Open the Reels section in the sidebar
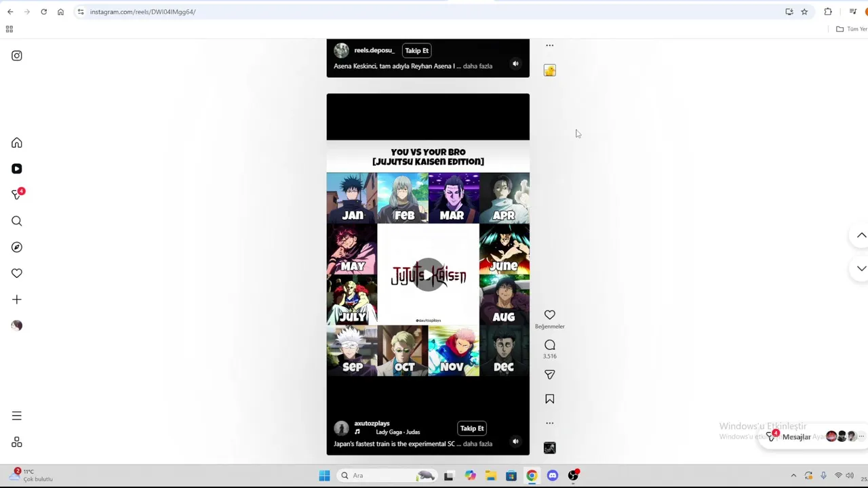This screenshot has width=868, height=488. [17, 169]
